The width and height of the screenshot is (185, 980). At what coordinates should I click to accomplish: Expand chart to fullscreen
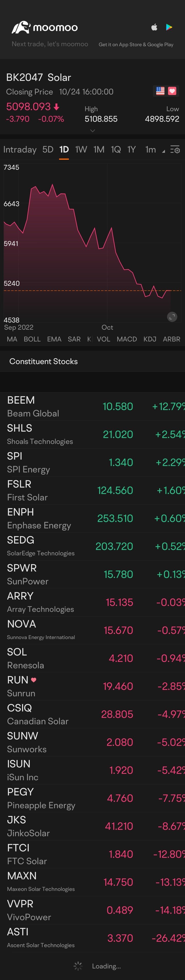tap(172, 317)
